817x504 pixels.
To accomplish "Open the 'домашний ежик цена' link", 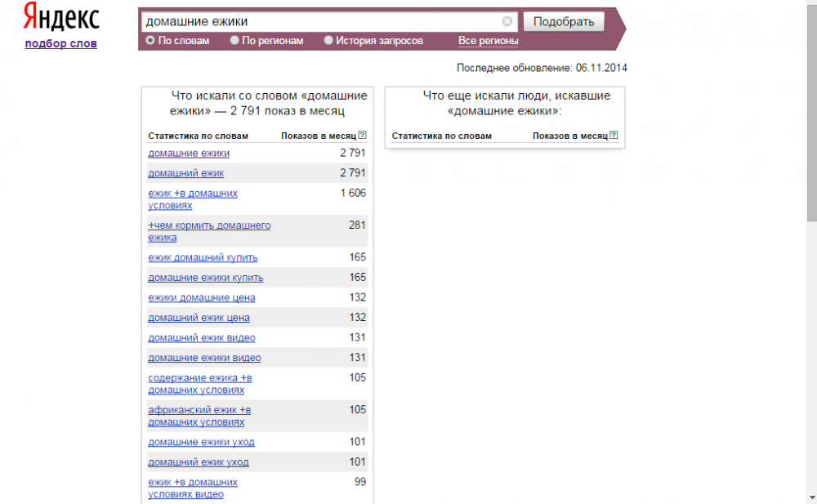I will [x=199, y=318].
